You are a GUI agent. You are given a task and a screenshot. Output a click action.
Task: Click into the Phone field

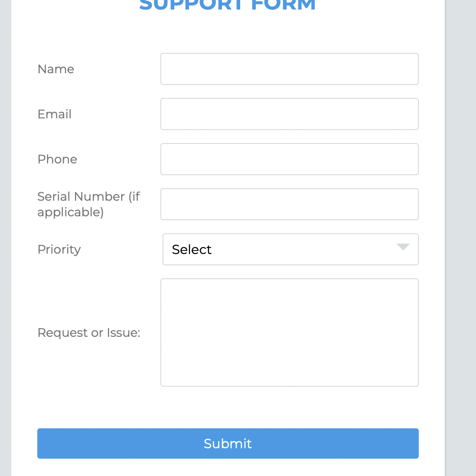click(289, 159)
